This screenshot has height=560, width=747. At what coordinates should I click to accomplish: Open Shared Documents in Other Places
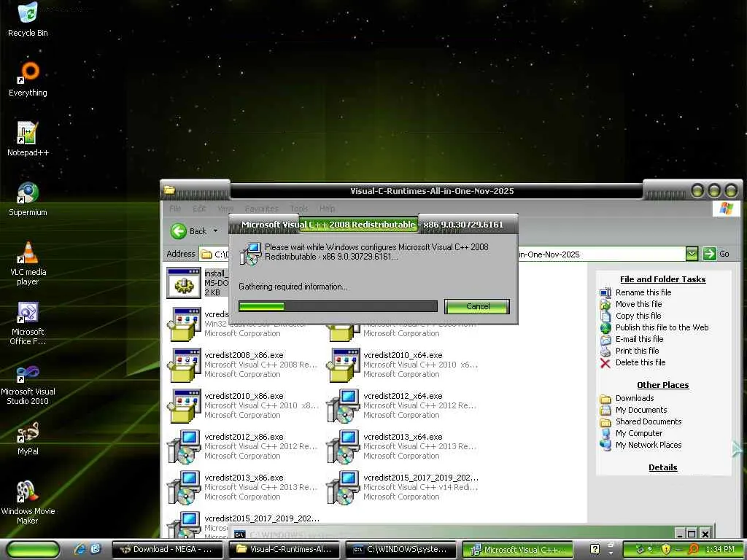649,421
